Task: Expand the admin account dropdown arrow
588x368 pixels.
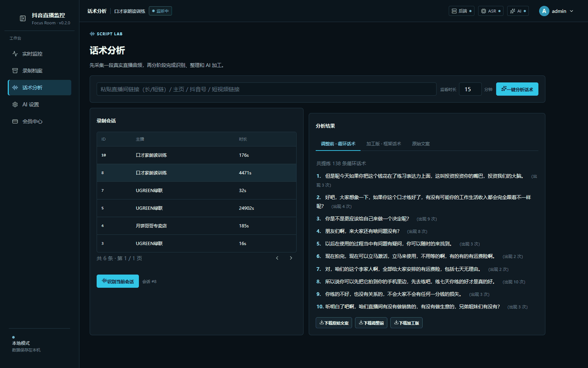Action: tap(572, 11)
